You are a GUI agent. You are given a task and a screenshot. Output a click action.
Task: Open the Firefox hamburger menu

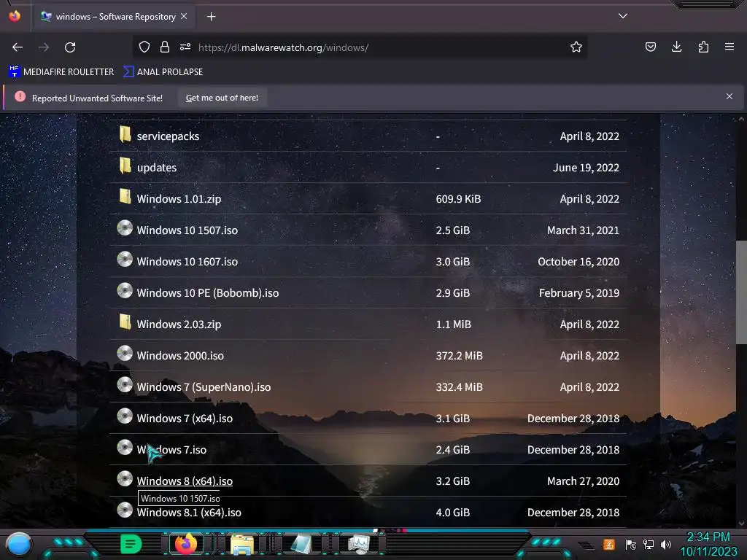729,47
